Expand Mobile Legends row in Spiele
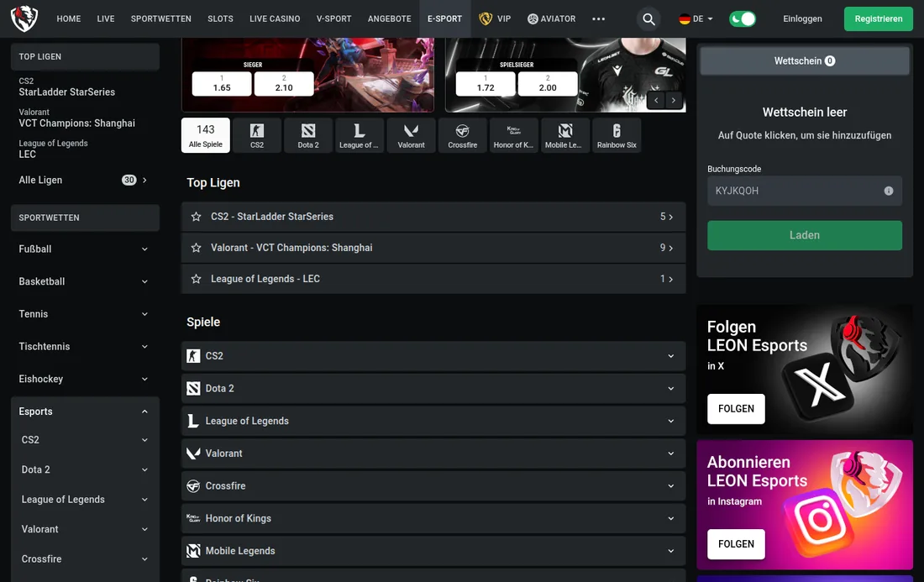Image resolution: width=924 pixels, height=582 pixels. pos(433,551)
